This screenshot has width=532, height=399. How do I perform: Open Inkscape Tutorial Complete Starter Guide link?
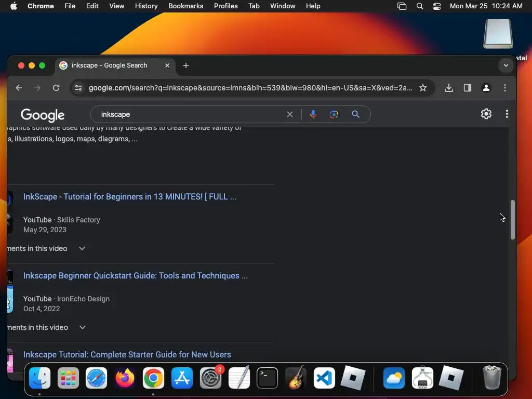pos(127,354)
